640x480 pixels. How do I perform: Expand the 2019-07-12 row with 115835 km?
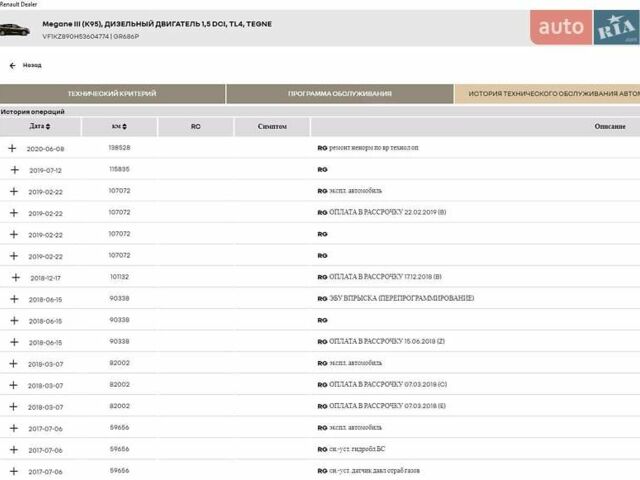15,170
